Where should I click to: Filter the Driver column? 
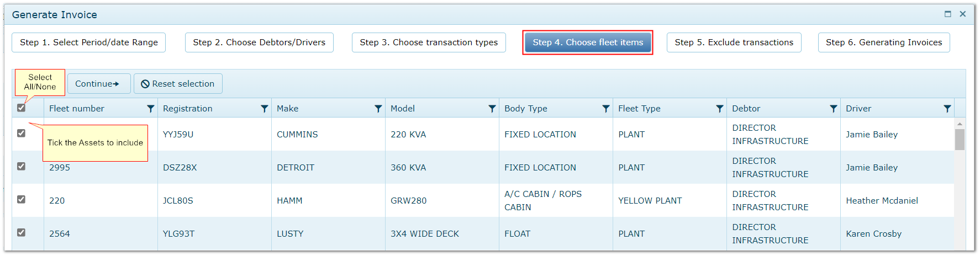[947, 109]
